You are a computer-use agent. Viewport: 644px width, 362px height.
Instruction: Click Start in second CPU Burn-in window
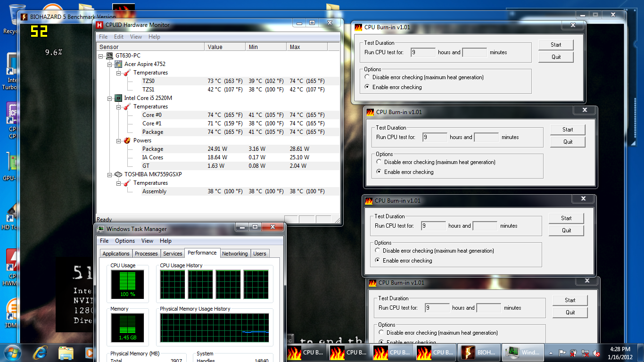pos(568,130)
